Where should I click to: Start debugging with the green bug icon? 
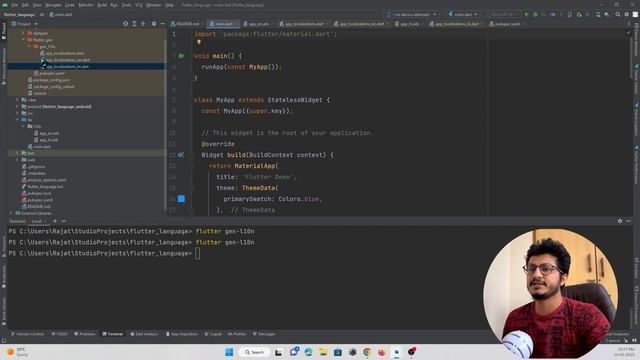tap(535, 14)
